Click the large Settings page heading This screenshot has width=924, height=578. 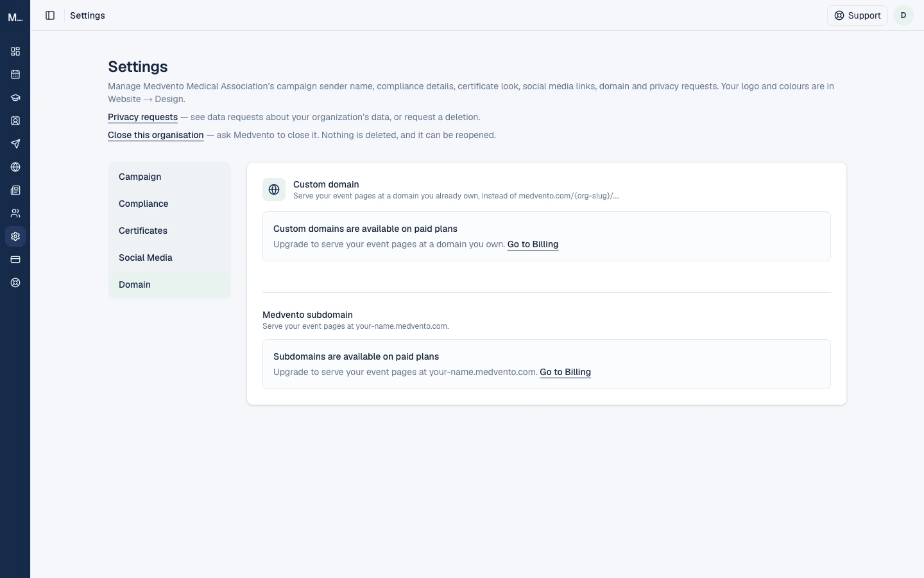(x=138, y=67)
